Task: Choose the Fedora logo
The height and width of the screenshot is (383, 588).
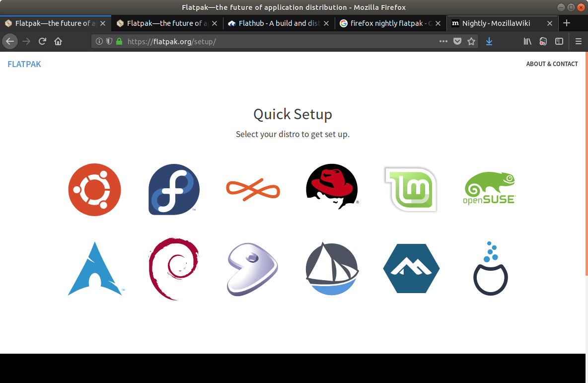Action: [x=174, y=190]
